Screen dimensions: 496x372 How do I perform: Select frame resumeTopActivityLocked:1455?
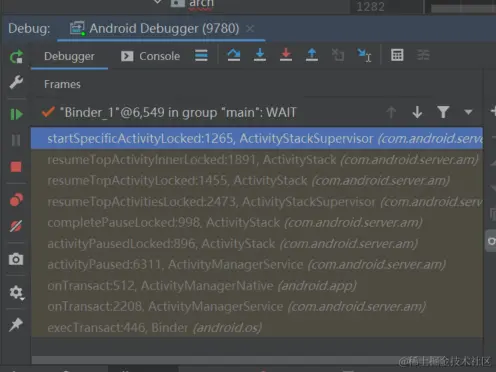point(257,181)
